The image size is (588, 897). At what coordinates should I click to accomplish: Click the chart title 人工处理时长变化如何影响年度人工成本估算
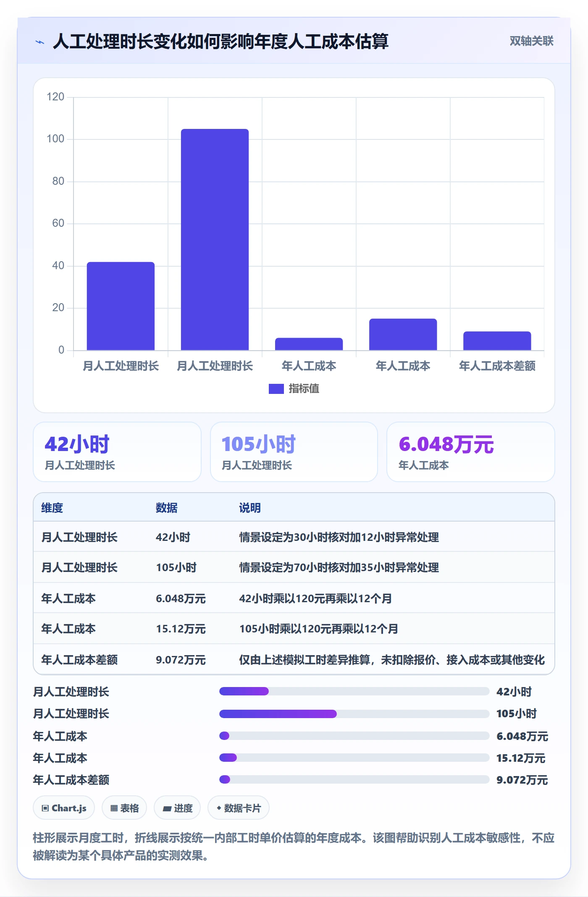220,41
